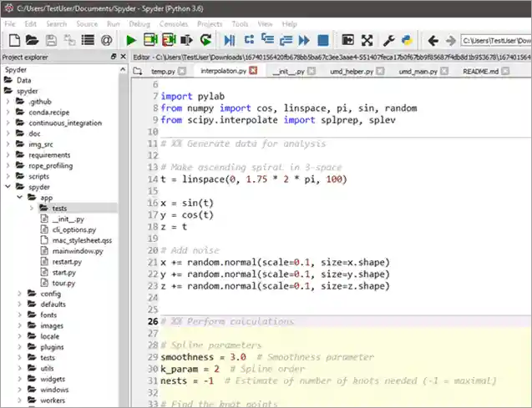Click the Save file floppy icon
This screenshot has height=408, width=532.
(50, 39)
